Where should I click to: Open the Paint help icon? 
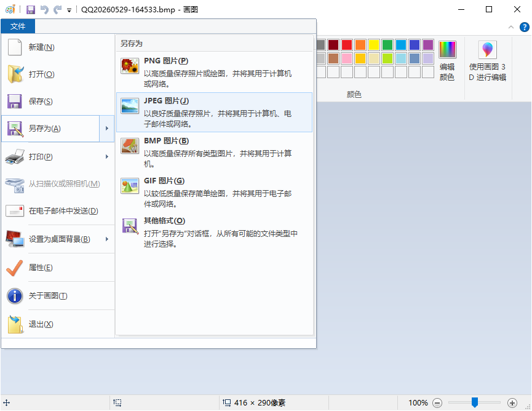524,27
